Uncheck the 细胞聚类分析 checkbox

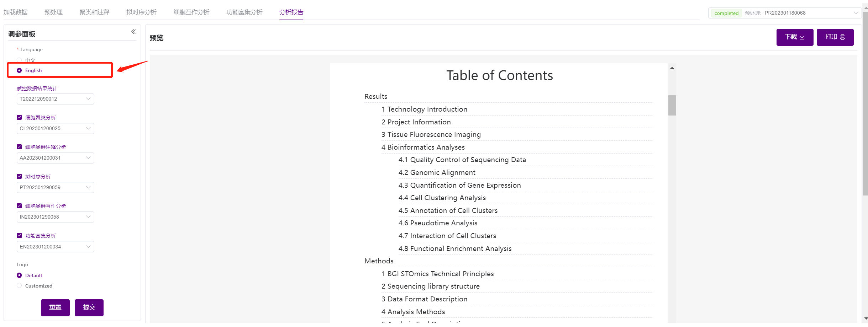click(20, 118)
